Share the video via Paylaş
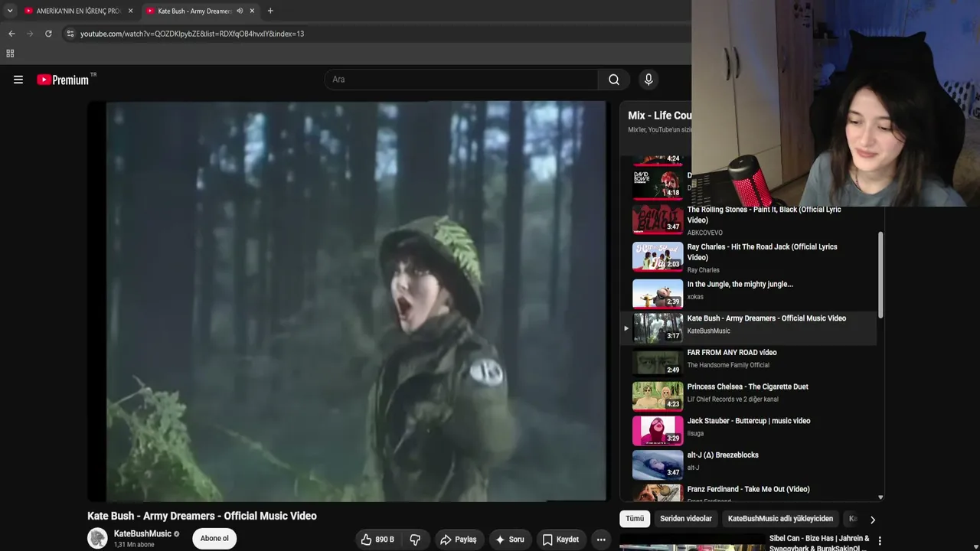Image resolution: width=980 pixels, height=551 pixels. 458,540
